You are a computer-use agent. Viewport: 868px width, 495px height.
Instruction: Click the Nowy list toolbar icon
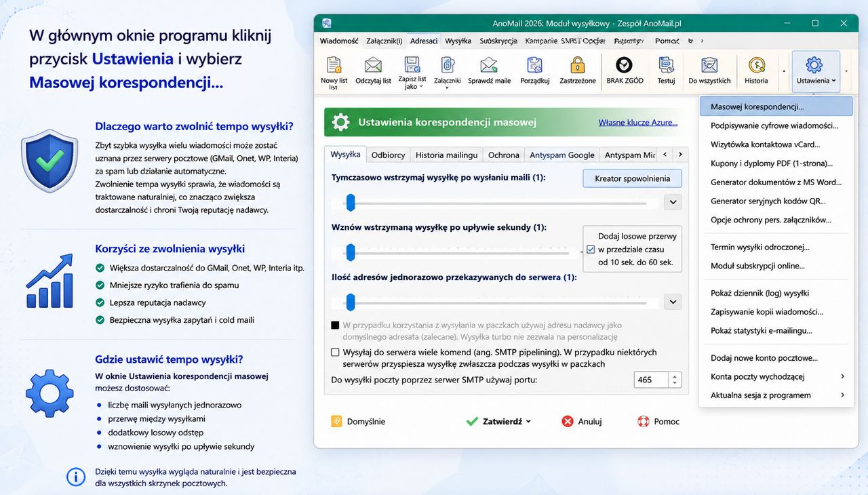pyautogui.click(x=334, y=73)
